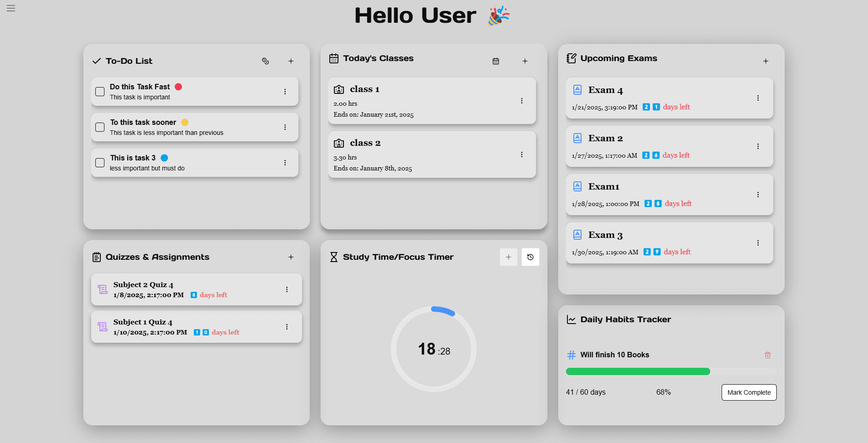Add a new task to the To-Do List

(x=291, y=61)
